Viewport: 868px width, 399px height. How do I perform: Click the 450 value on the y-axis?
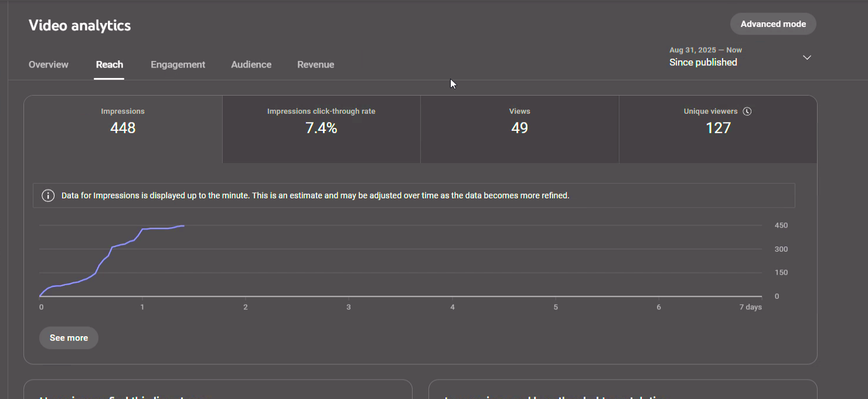[x=781, y=226]
